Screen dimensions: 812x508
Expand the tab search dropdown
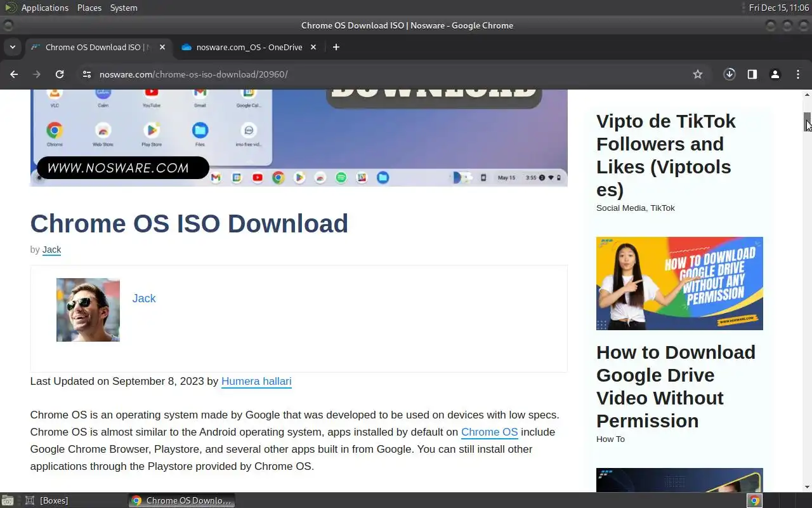12,47
